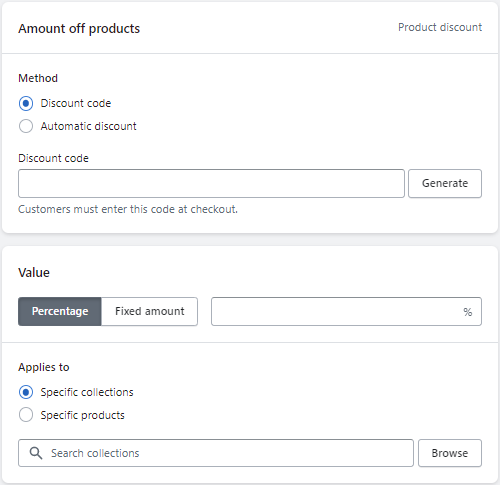Image resolution: width=500 pixels, height=485 pixels.
Task: Click the Discount code field label above the input
Action: pyautogui.click(x=53, y=158)
